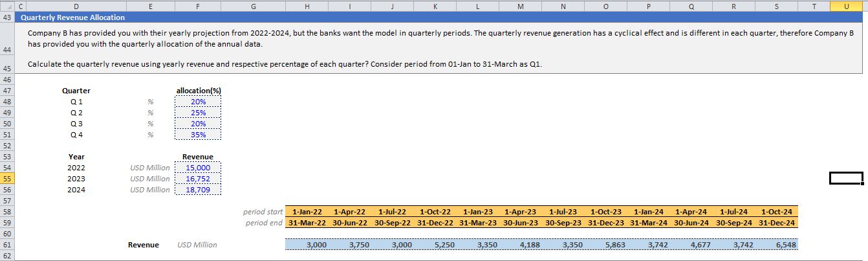Screen dimensions: 868x261
Task: Click the Year label cell
Action: click(x=76, y=157)
